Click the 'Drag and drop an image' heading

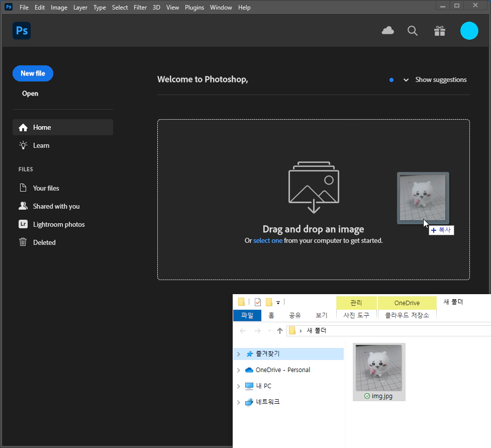click(x=313, y=229)
